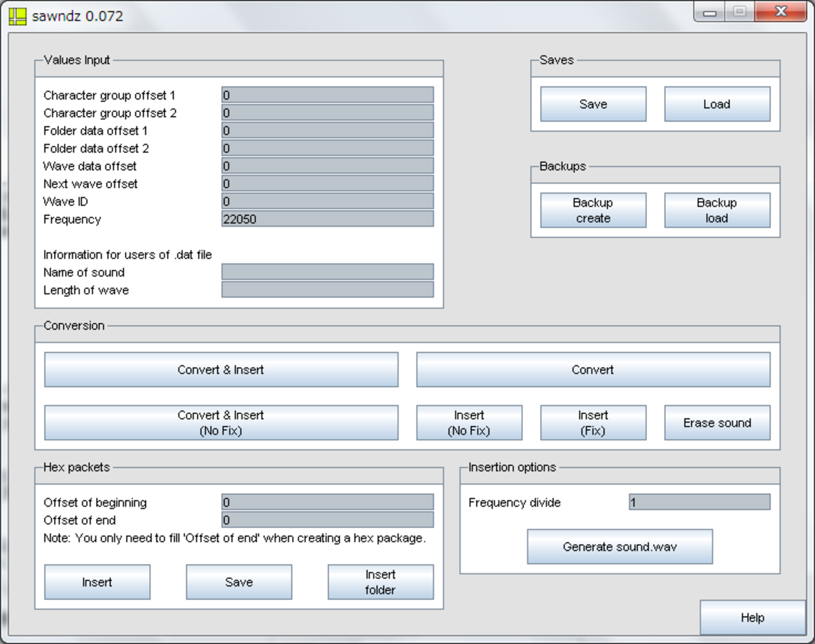The width and height of the screenshot is (815, 644).
Task: Click the 'Information for users of .dat file' text
Action: click(127, 255)
